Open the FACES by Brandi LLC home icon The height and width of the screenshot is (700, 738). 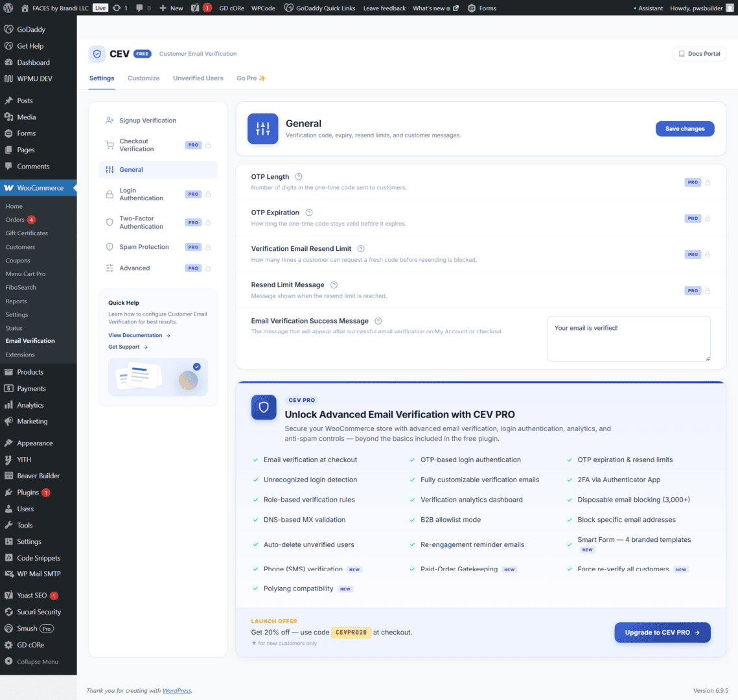25,8
